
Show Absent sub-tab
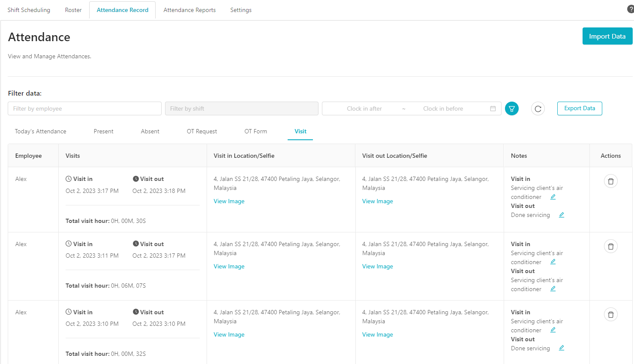click(x=150, y=131)
